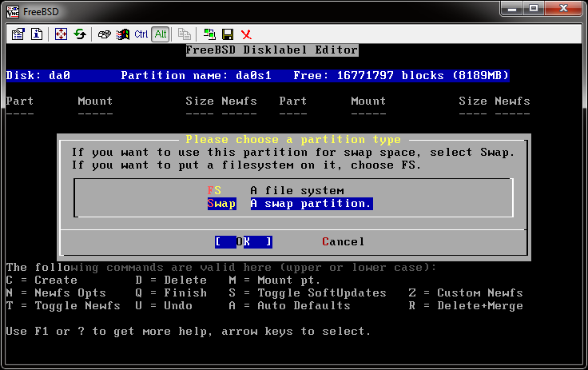This screenshot has width=588, height=370.
Task: Click the 'A = Auto Defaults' command text
Action: pos(289,305)
